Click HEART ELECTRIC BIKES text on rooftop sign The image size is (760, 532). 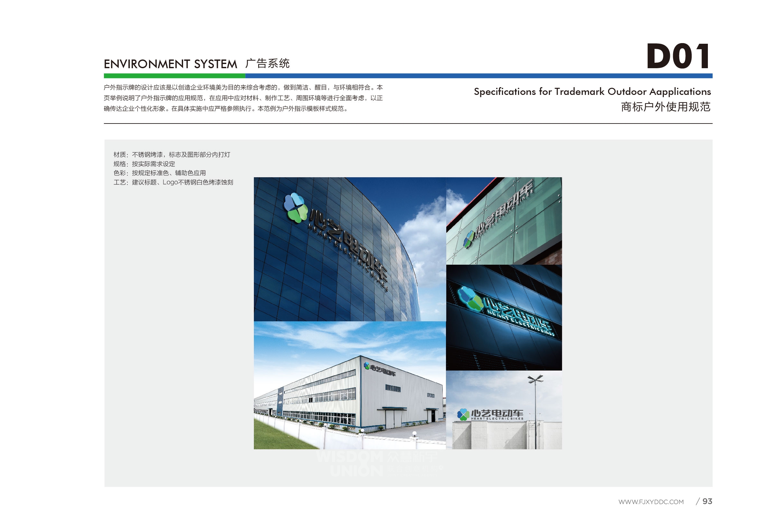point(497,418)
